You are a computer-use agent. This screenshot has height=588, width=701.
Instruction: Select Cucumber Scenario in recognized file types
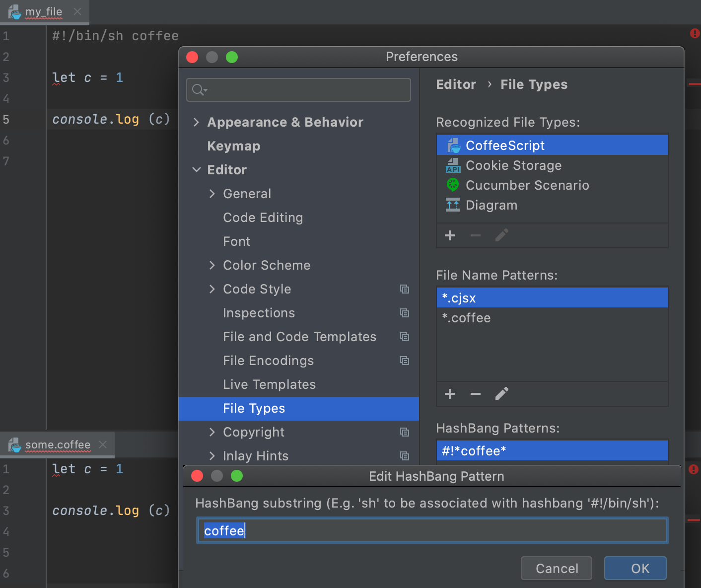coord(552,185)
